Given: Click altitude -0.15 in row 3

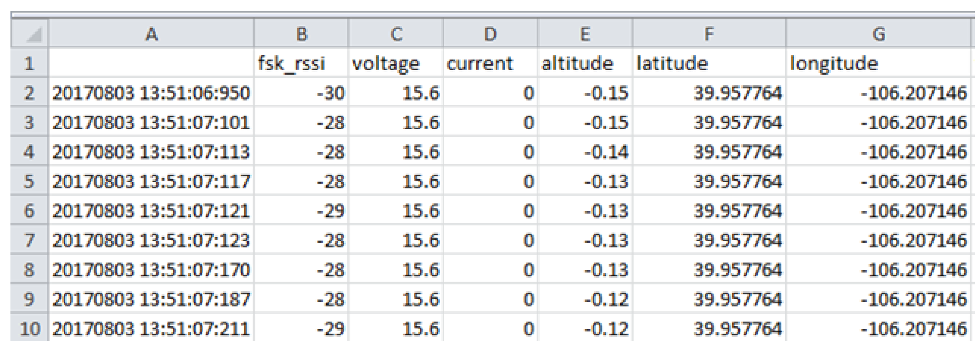Looking at the screenshot, I should [585, 122].
